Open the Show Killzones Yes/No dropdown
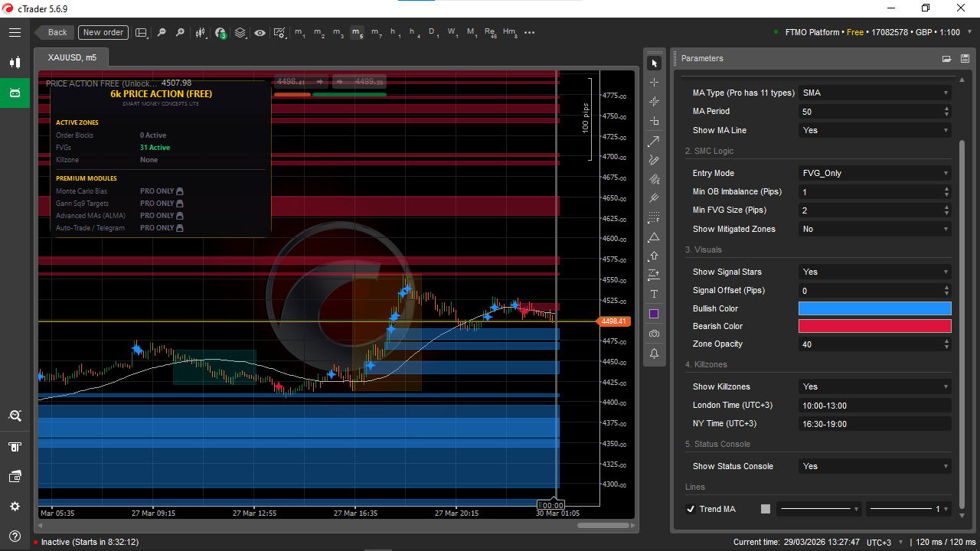 pos(874,386)
